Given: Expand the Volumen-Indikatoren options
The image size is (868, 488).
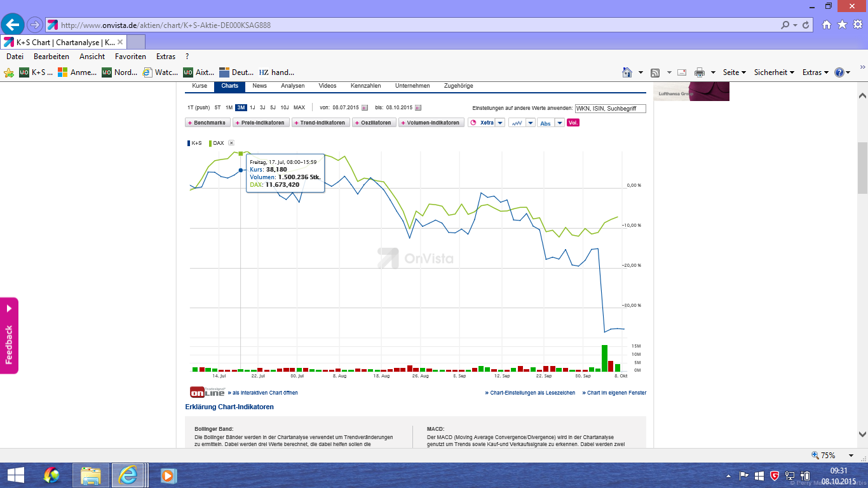Looking at the screenshot, I should coord(432,123).
